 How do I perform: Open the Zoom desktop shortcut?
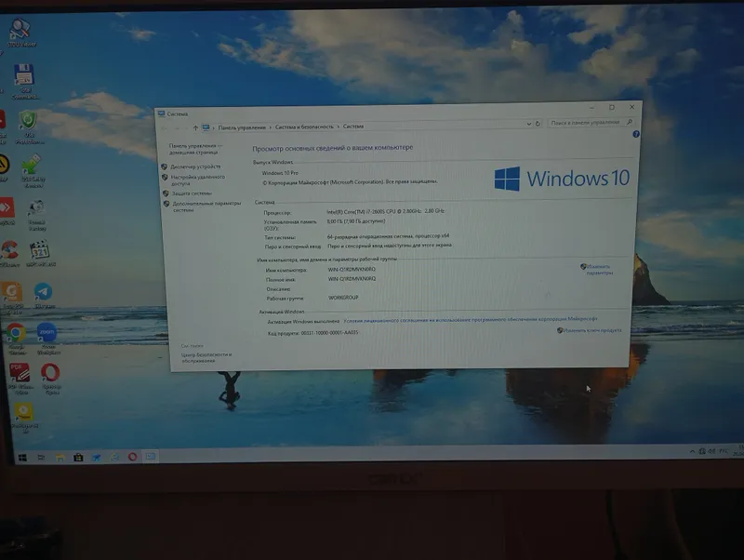[47, 338]
